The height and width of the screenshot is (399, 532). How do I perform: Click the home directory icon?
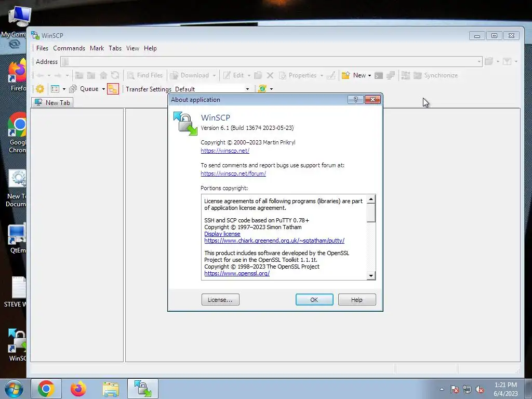103,75
